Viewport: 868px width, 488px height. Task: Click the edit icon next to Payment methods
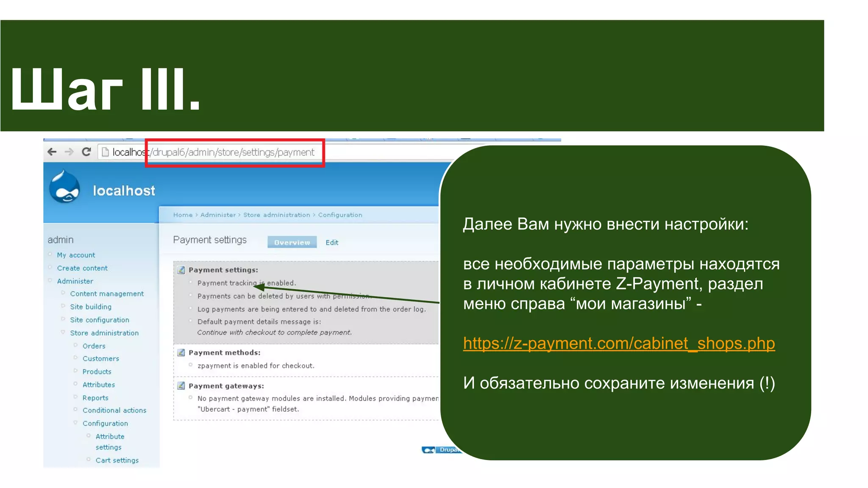point(181,352)
